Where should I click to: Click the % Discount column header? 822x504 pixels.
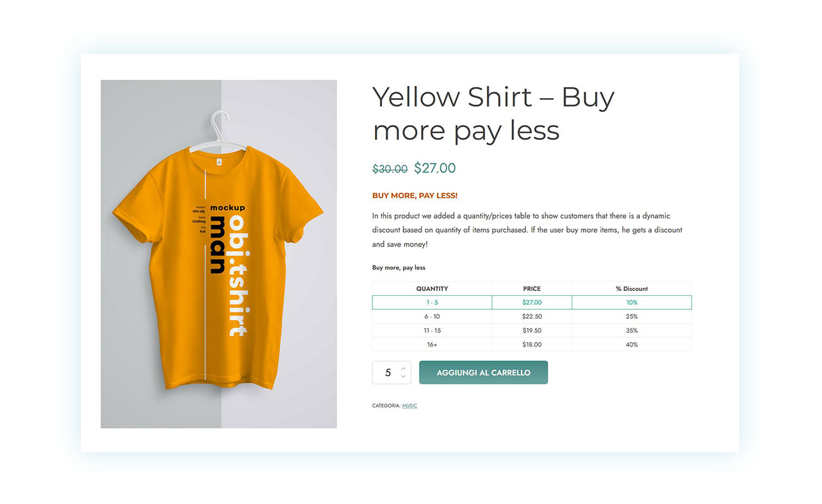pyautogui.click(x=632, y=288)
